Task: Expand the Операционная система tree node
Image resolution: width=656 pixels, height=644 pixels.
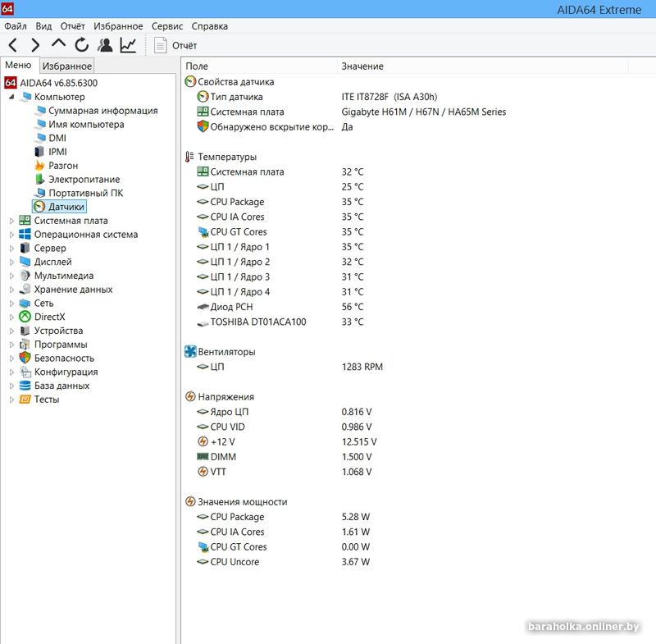Action: tap(11, 235)
